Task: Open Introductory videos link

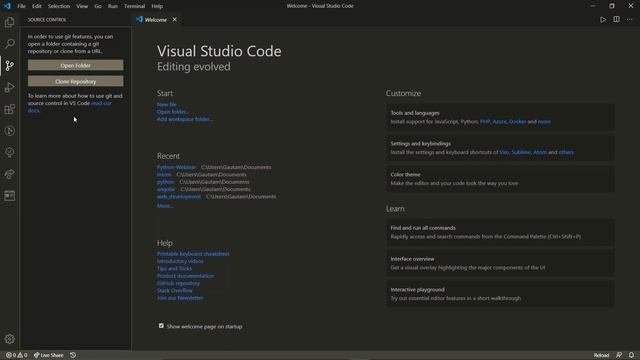Action: coord(180,261)
